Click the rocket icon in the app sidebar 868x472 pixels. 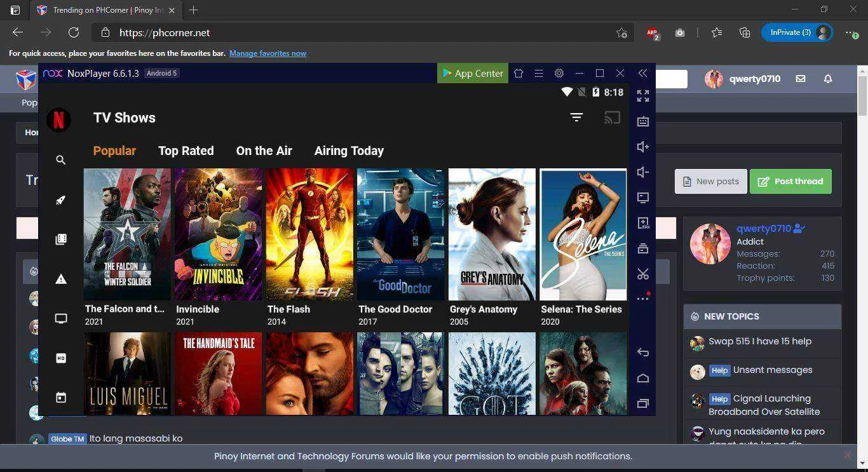pyautogui.click(x=60, y=200)
